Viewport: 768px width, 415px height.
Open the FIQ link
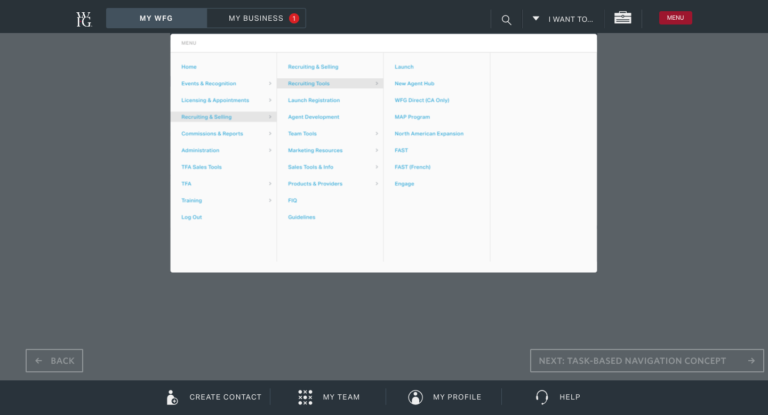pyautogui.click(x=292, y=200)
